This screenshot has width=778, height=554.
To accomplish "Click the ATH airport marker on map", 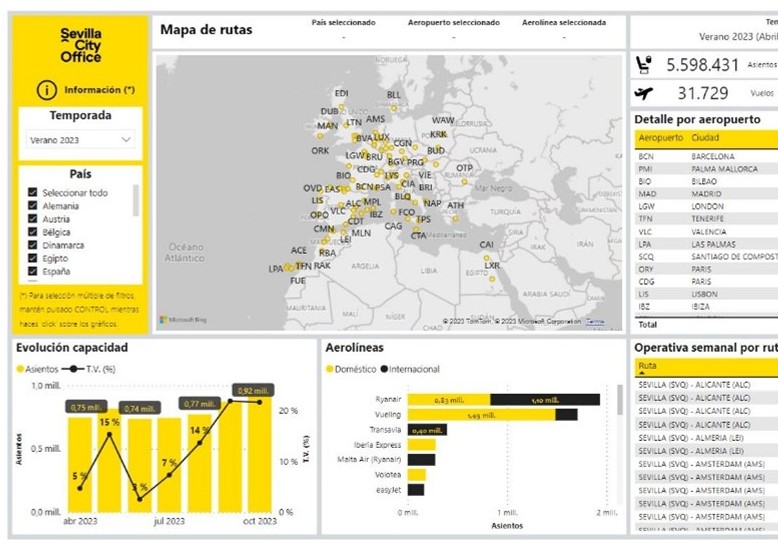I will (x=455, y=218).
